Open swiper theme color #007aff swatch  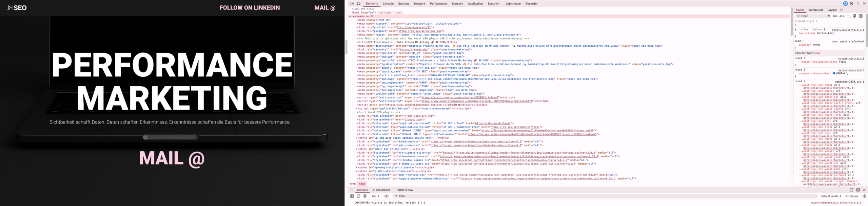pyautogui.click(x=834, y=73)
